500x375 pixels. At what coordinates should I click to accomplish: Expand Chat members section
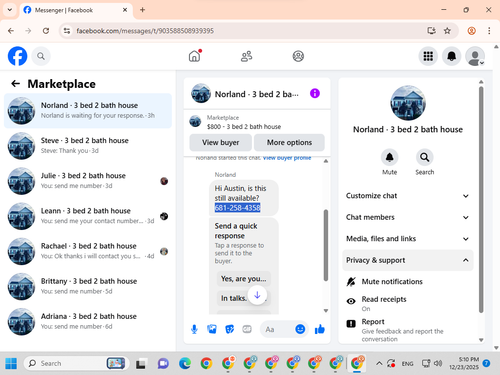pyautogui.click(x=408, y=217)
